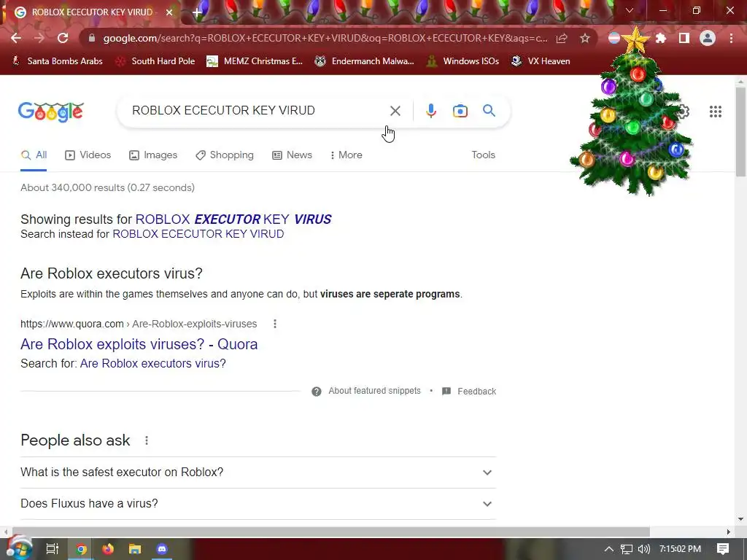The image size is (747, 560).
Task: Show hidden system tray icons
Action: pos(608,549)
